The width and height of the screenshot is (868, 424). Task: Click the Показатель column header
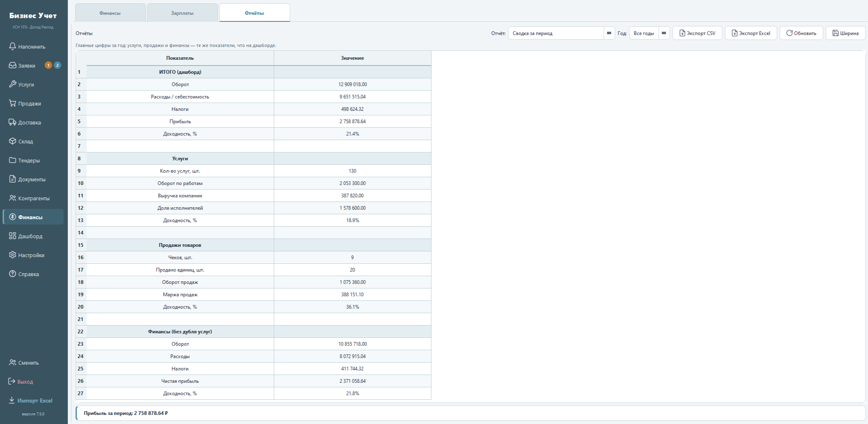point(180,58)
